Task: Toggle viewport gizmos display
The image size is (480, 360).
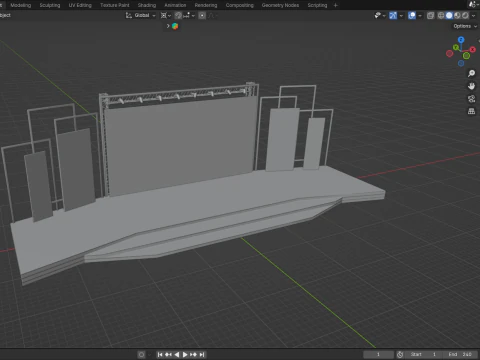Action: (x=393, y=15)
